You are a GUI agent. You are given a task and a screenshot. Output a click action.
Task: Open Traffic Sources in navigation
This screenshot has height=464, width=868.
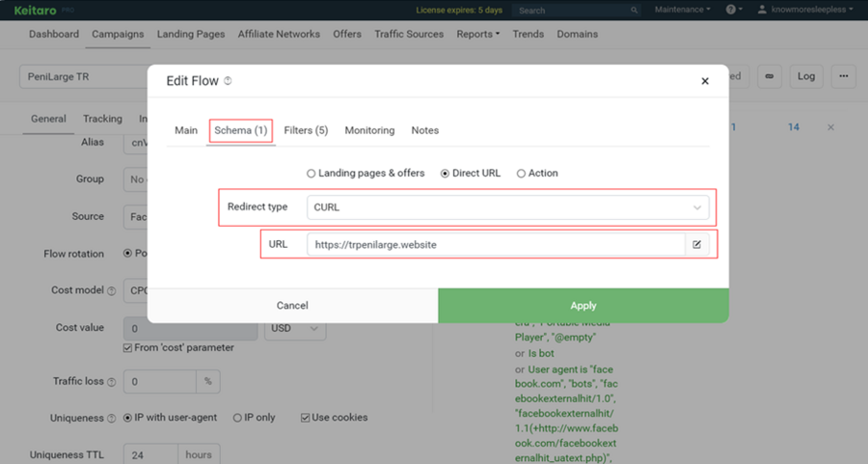tap(409, 35)
